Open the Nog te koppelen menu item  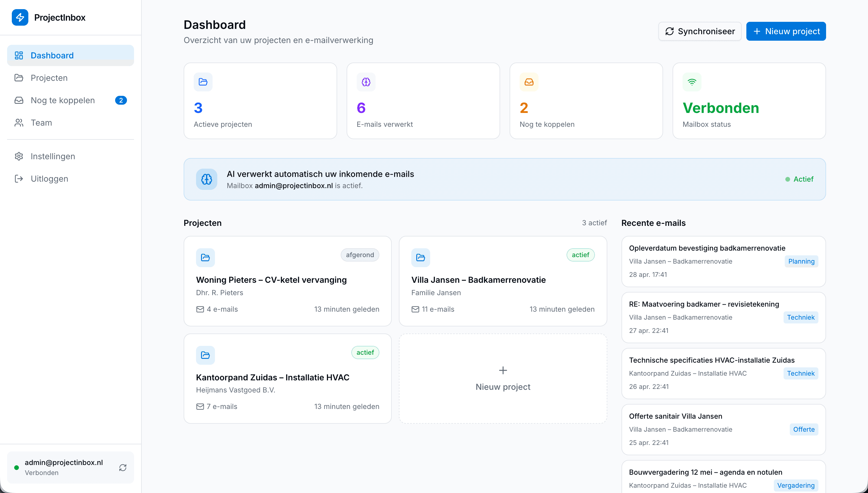62,100
